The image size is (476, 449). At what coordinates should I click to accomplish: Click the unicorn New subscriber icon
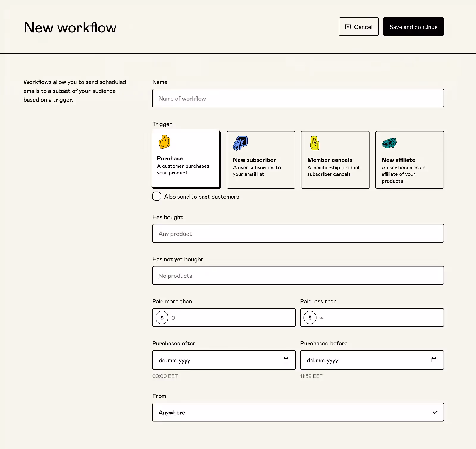[239, 143]
